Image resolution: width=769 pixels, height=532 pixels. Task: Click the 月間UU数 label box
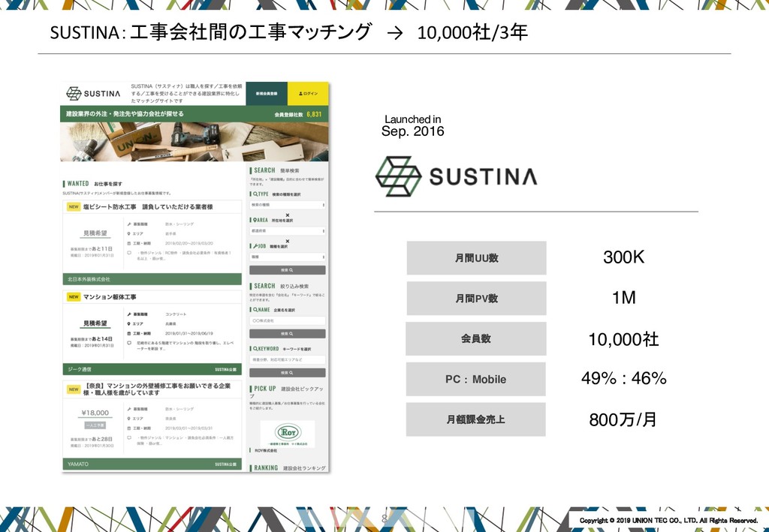point(476,257)
